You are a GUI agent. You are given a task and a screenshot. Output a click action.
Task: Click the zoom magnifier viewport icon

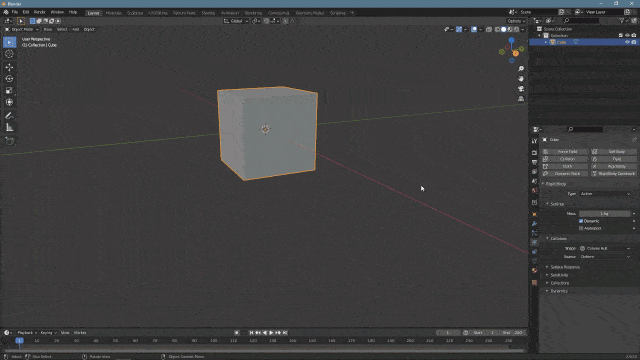click(521, 69)
